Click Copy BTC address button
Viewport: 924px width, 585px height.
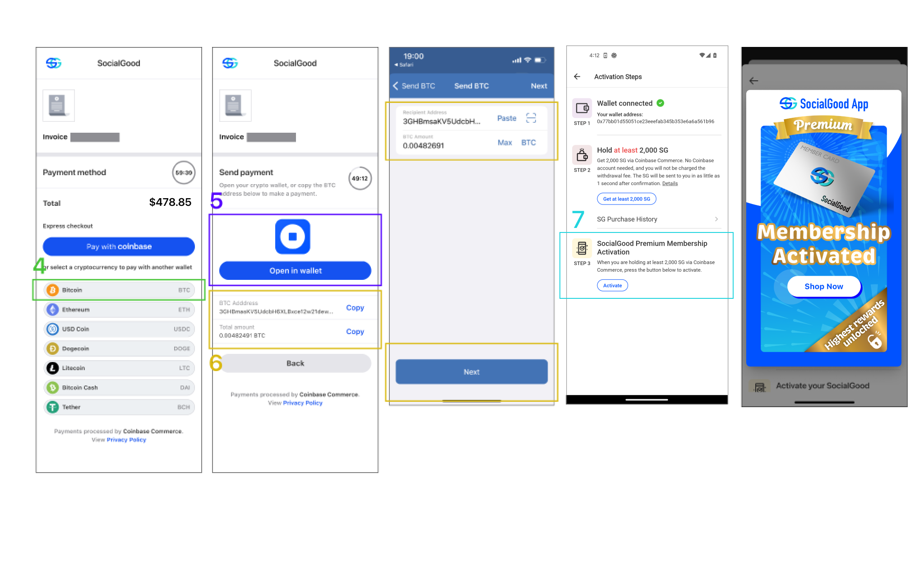[x=356, y=307]
